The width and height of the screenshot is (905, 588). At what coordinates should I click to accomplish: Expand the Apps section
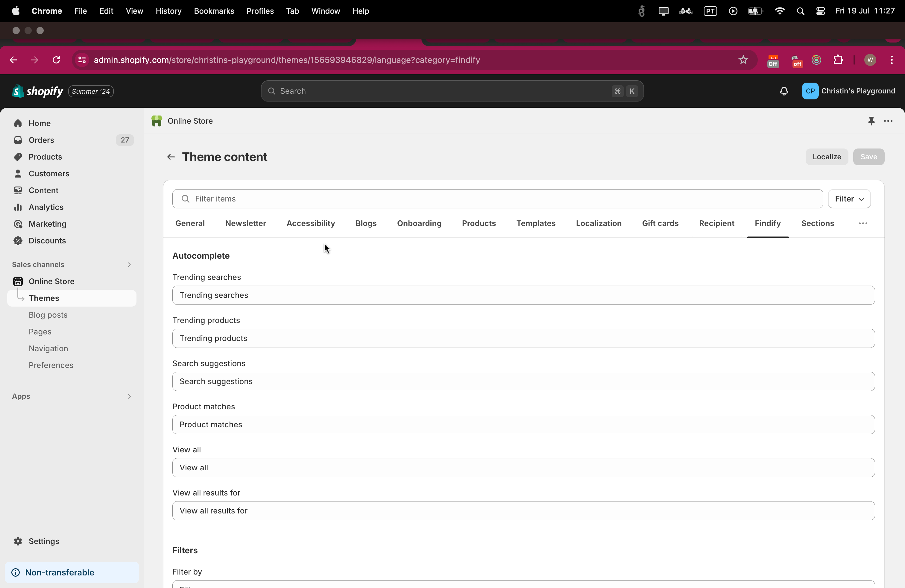coord(129,396)
